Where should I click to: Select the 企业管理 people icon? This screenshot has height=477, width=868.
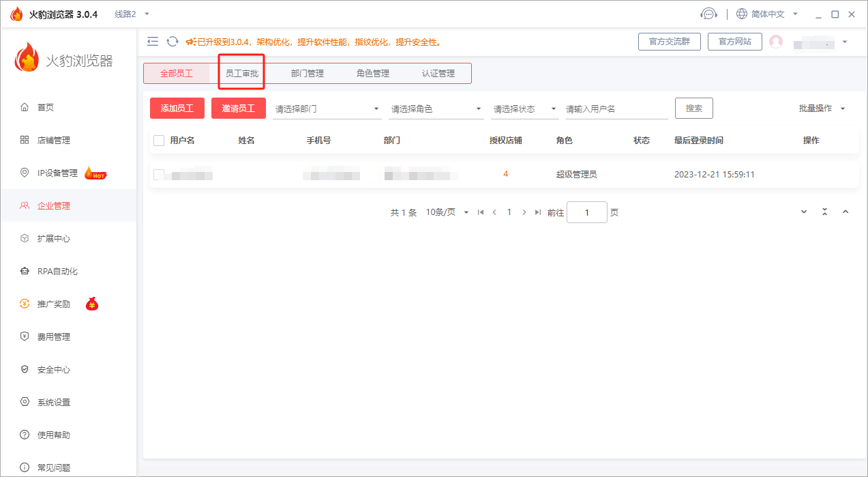point(24,205)
